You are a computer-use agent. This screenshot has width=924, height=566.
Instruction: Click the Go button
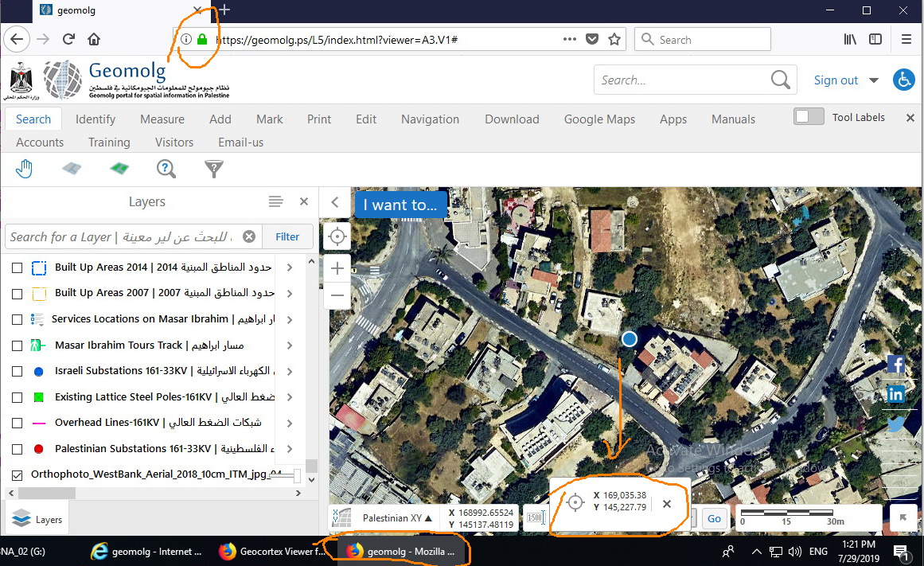click(714, 518)
